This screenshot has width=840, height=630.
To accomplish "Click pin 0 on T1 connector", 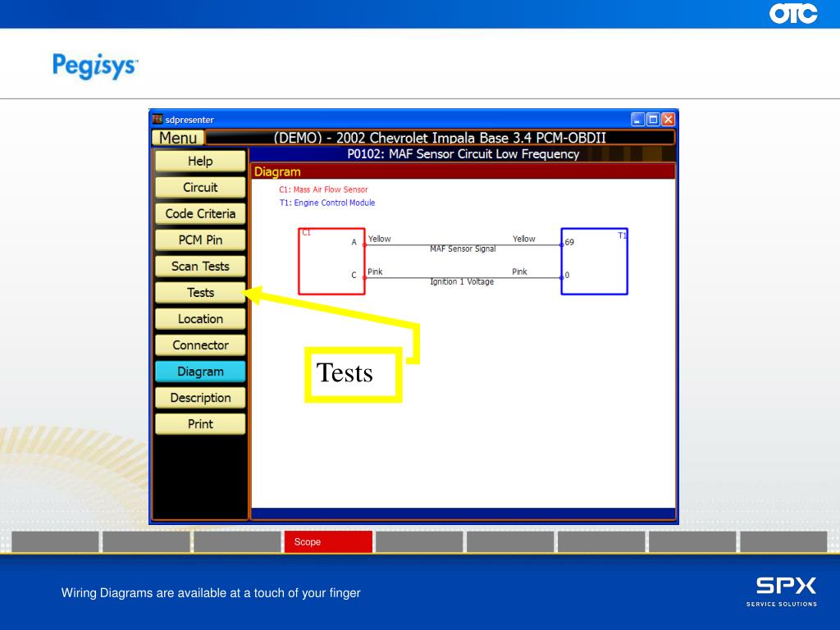I will (x=567, y=275).
